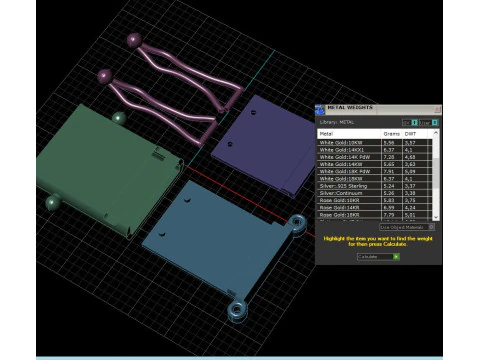Image resolution: width=480 pixels, height=360 pixels.
Task: Close the Metal Weights dialog
Action: point(437,109)
